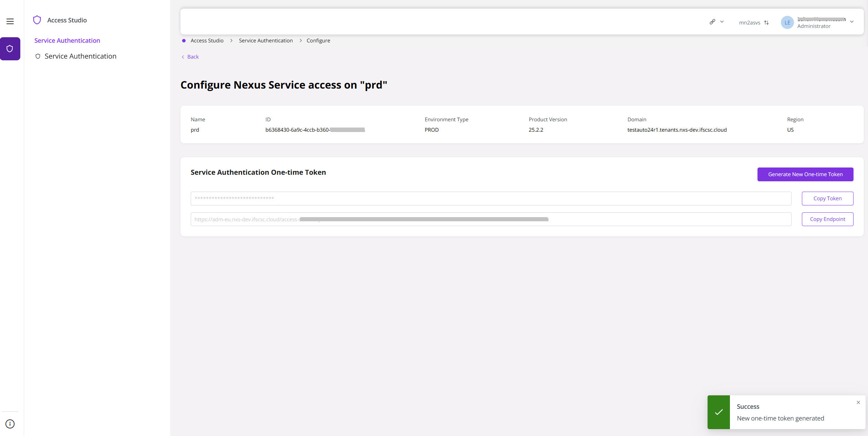Select the purple shield sidebar icon
The height and width of the screenshot is (436, 868).
click(10, 49)
